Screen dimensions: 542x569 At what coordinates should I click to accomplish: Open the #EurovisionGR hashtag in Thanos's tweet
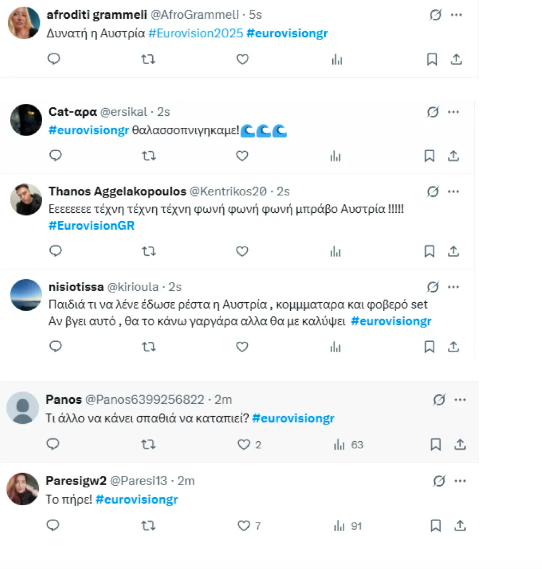[x=91, y=226]
